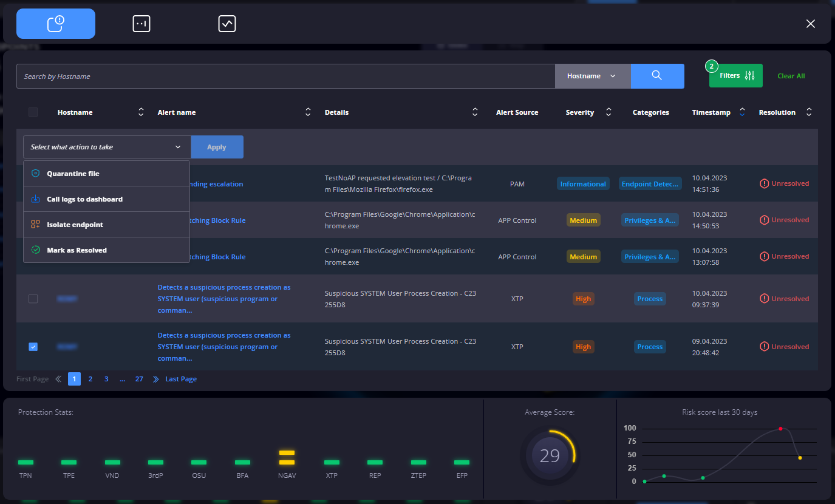
Task: Click the Average Score gauge showing 29
Action: point(550,455)
